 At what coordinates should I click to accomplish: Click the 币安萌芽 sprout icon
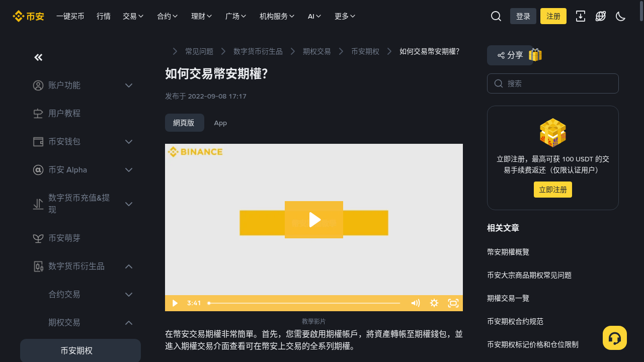[38, 238]
